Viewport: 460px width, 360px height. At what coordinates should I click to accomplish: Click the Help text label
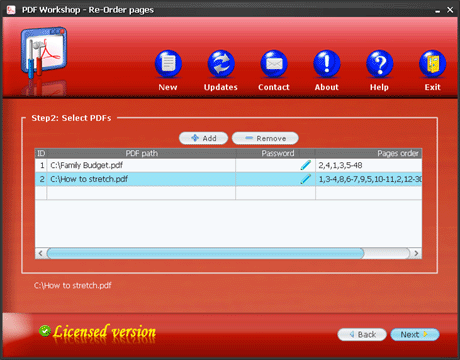(379, 87)
